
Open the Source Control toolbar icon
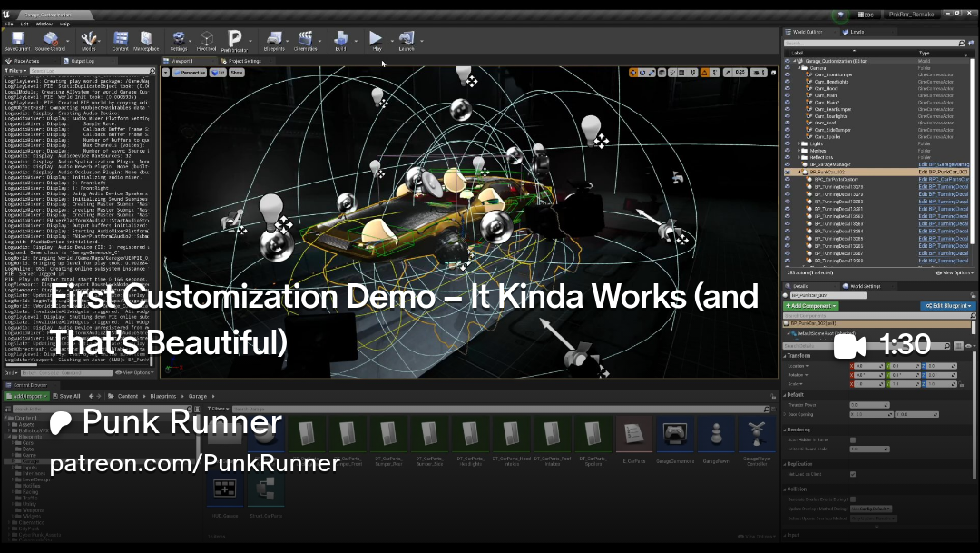[x=50, y=39]
